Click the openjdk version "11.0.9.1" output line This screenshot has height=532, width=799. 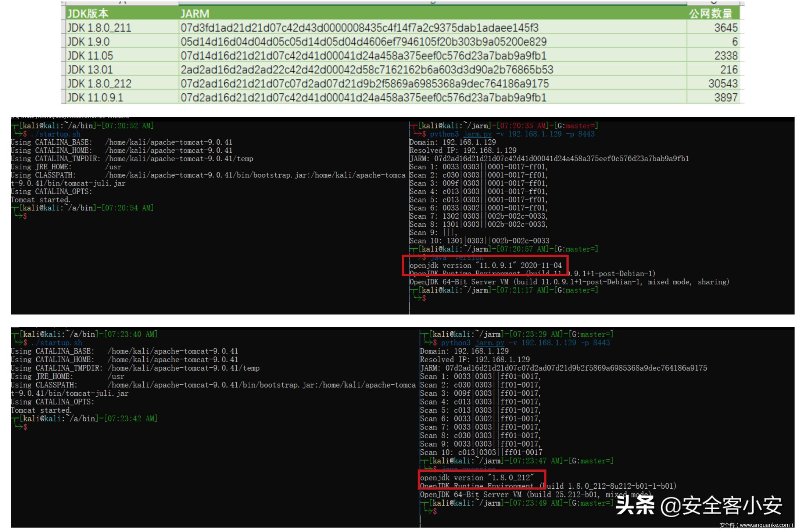tap(485, 265)
